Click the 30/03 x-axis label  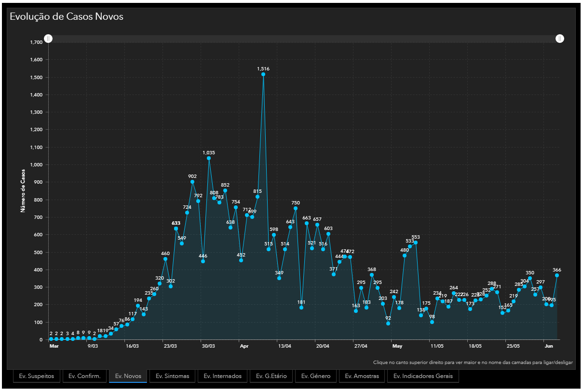pos(208,346)
